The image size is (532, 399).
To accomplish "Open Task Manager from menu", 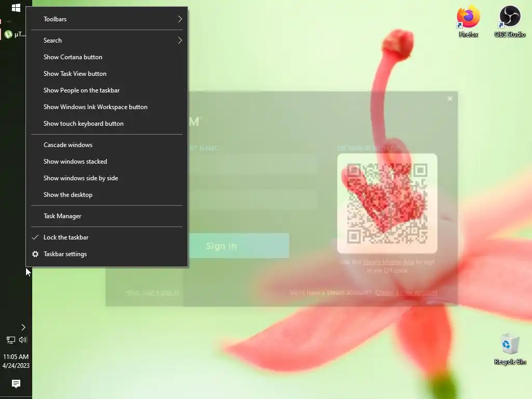I will (x=107, y=216).
